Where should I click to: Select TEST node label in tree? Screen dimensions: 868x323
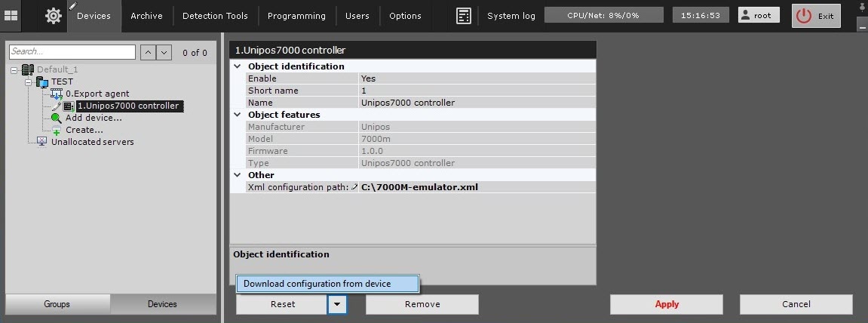click(62, 82)
